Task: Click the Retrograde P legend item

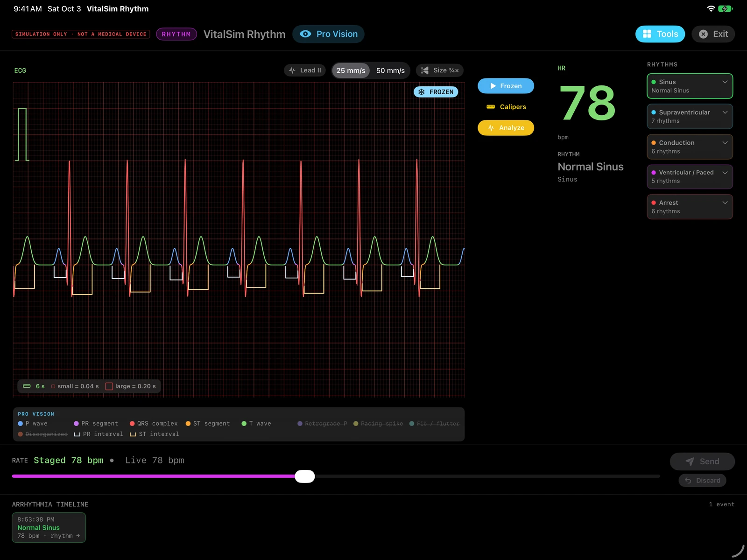Action: (322, 424)
